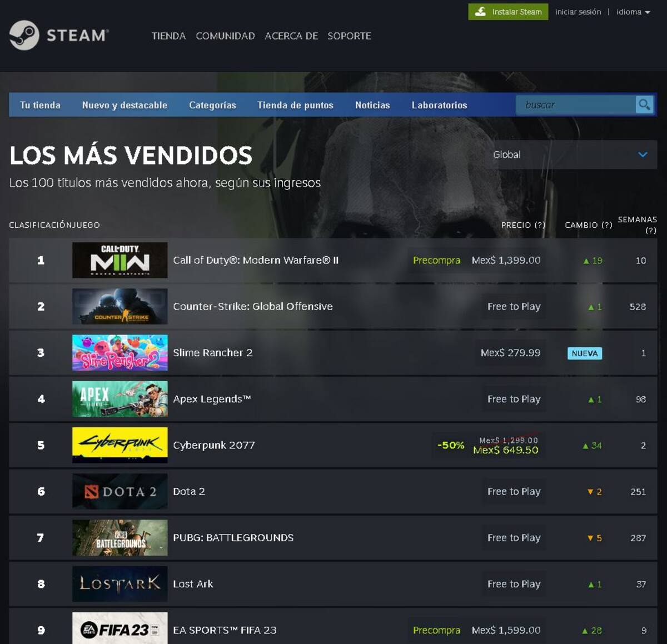The height and width of the screenshot is (644, 667).
Task: Open Dota 2 title link
Action: 189,491
